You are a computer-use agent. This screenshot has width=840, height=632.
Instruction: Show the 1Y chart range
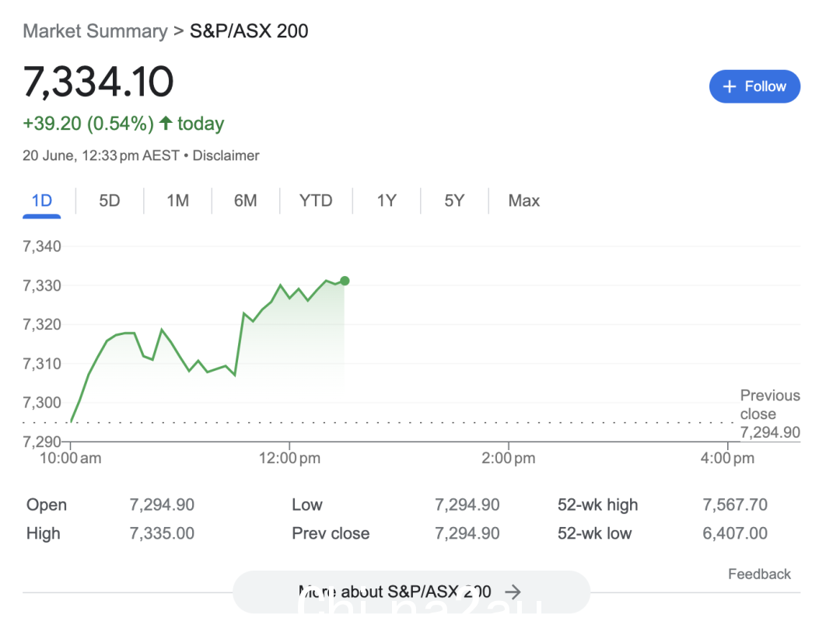[x=387, y=201]
